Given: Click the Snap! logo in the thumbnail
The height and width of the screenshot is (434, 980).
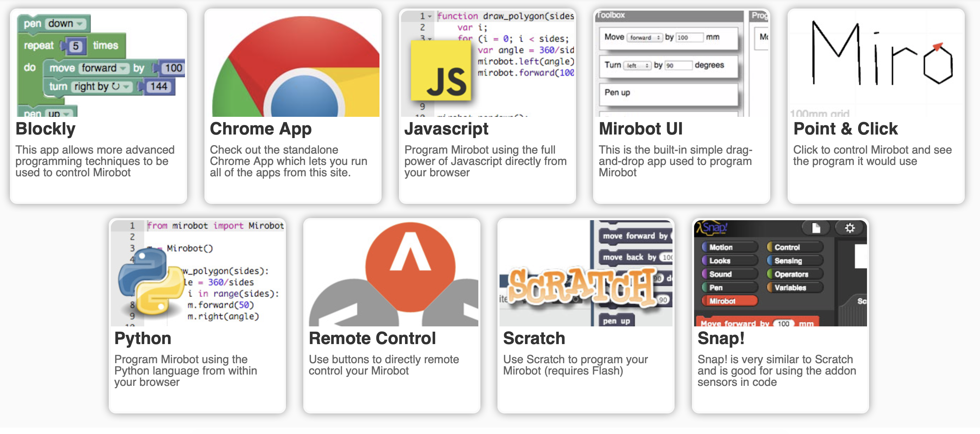Looking at the screenshot, I should 712,228.
